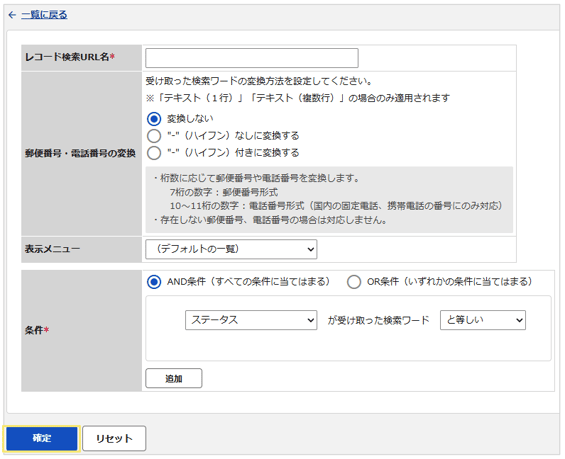Click the 条件 label text
Screen dimensions: 565x459
point(37,330)
